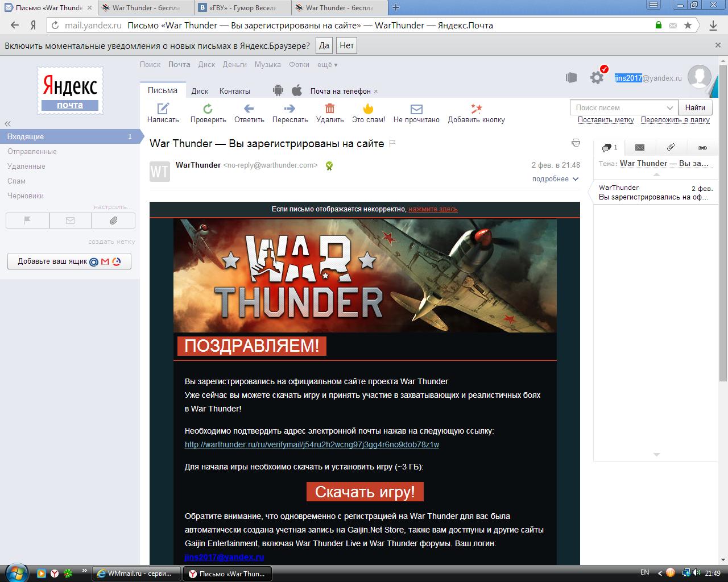
Task: Add a custom toolbar button (Добавить кнопку)
Action: (x=476, y=113)
